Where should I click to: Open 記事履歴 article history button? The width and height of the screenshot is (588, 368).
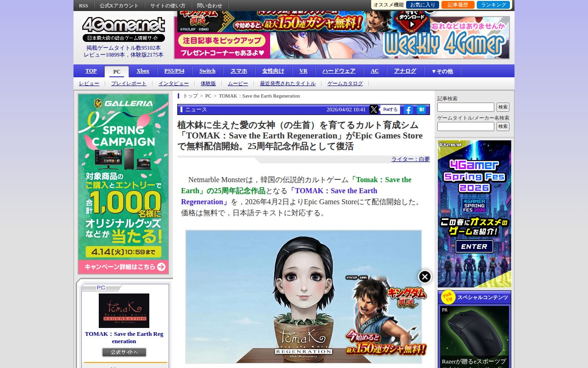tap(458, 5)
